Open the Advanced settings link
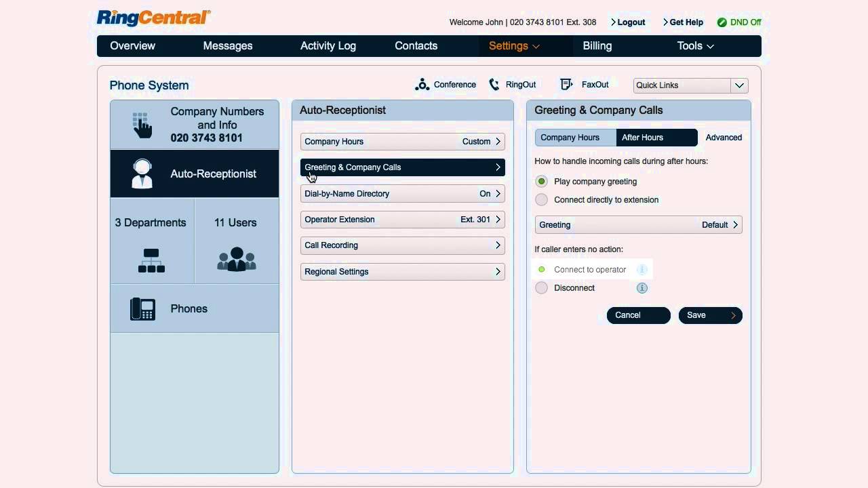This screenshot has width=868, height=488. pos(724,138)
